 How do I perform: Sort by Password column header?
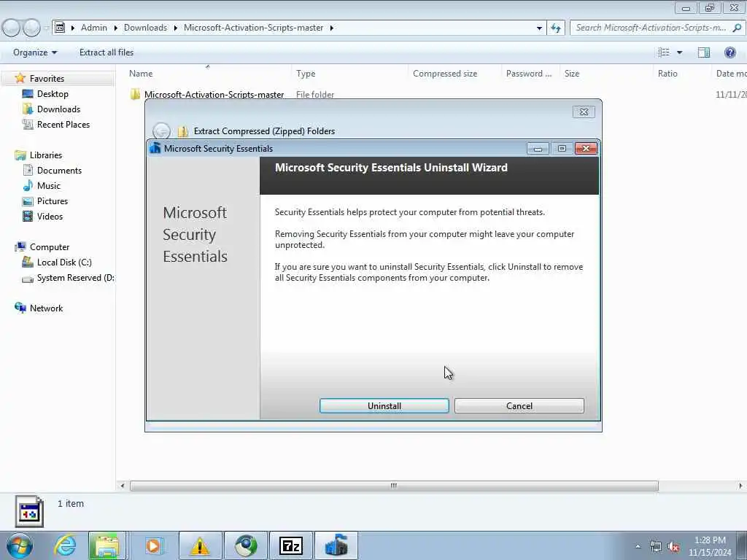click(x=528, y=74)
